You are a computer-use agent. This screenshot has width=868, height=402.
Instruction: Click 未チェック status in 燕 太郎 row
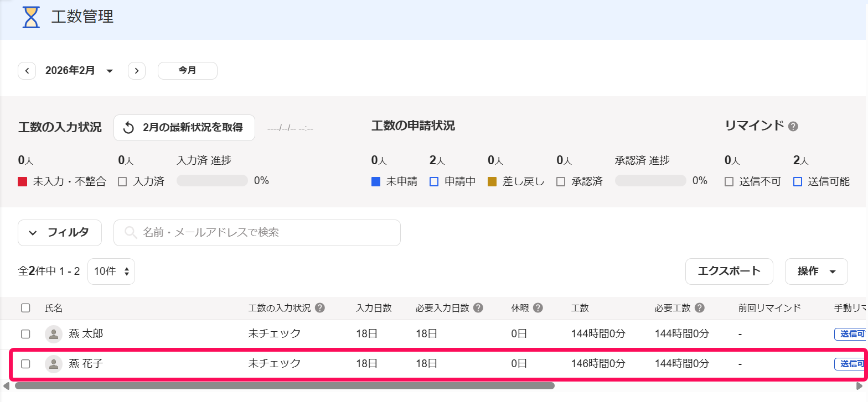tap(275, 334)
